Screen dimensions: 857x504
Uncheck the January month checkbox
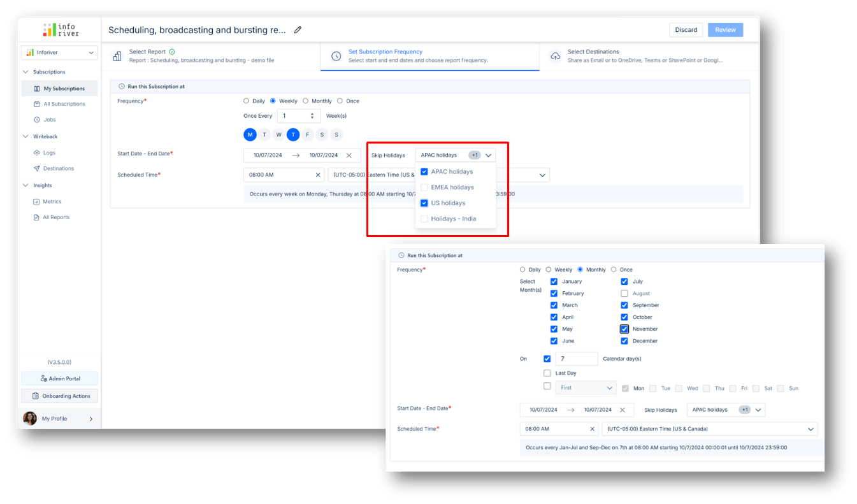(x=554, y=281)
